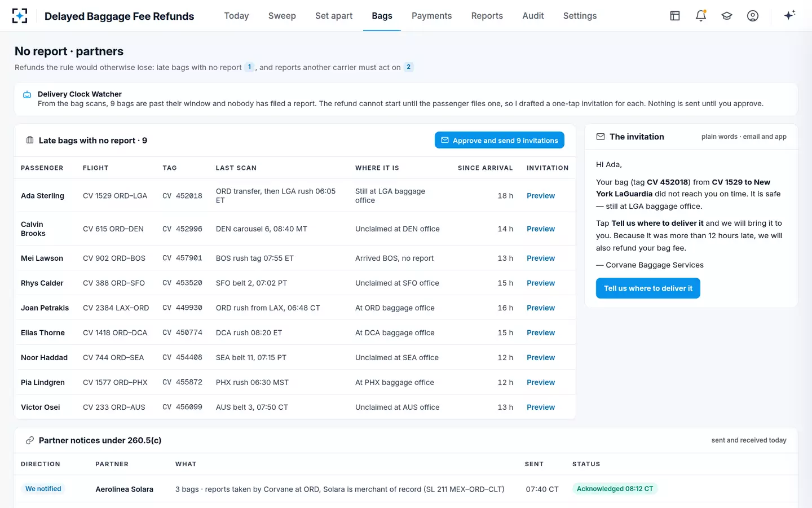Click the partner reports count badge 2
This screenshot has width=812, height=508.
tap(409, 67)
